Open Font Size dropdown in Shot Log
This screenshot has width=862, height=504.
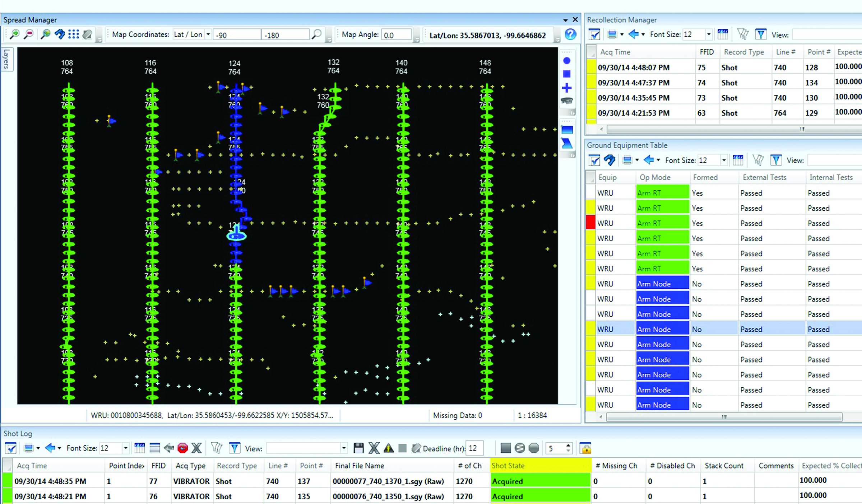[125, 448]
